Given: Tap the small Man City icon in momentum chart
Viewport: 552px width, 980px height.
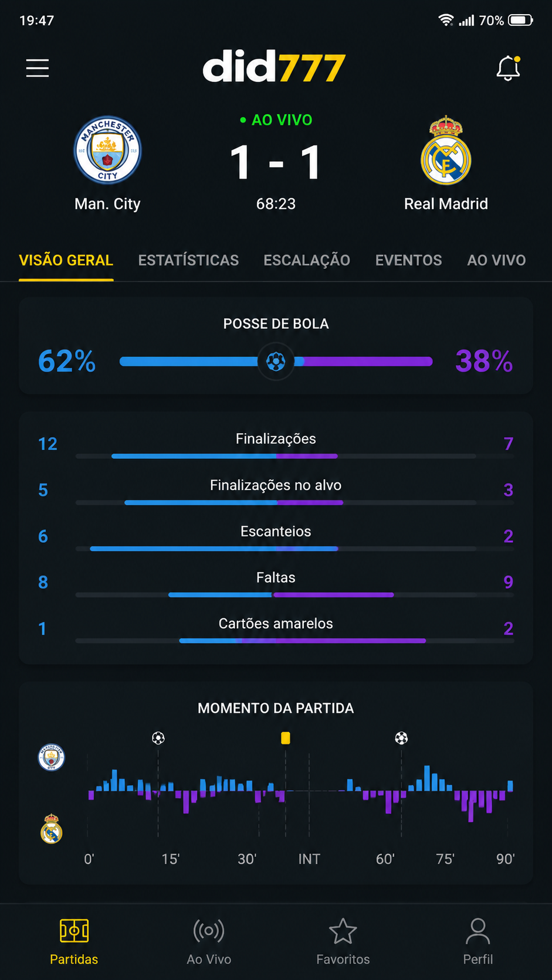Looking at the screenshot, I should pyautogui.click(x=52, y=757).
